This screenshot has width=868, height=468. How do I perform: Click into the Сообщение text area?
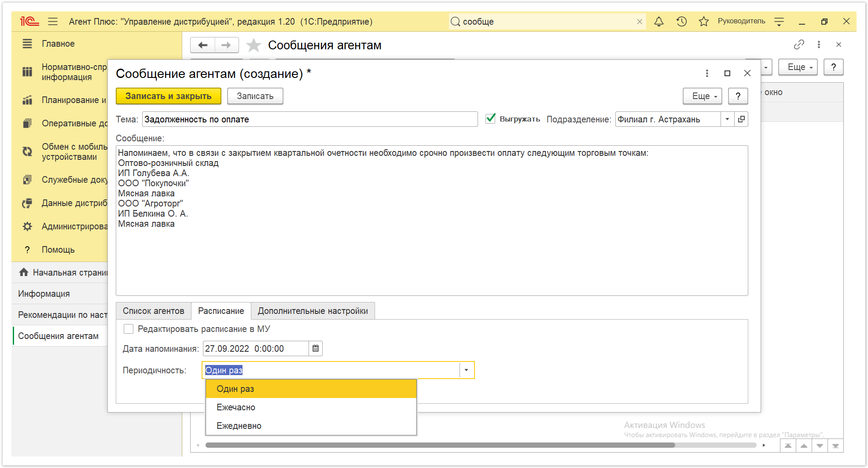[432, 221]
